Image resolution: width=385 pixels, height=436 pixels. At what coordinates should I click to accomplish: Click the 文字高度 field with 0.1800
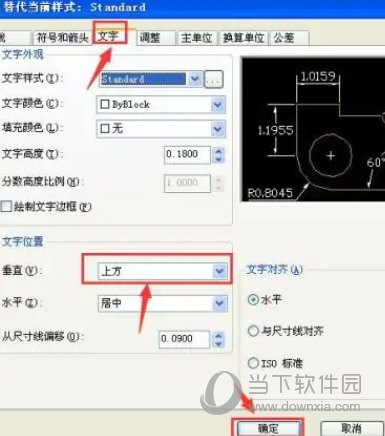187,155
